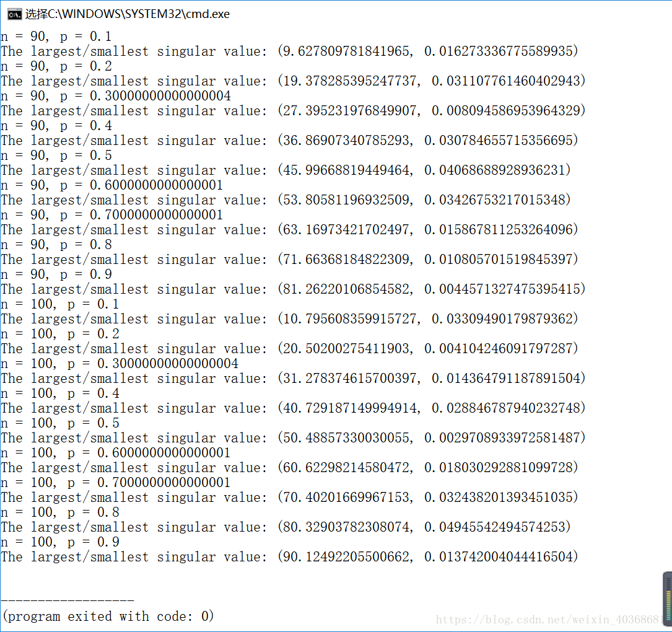This screenshot has width=672, height=632.
Task: Click the value 0.014364791187891504
Action: [x=505, y=378]
